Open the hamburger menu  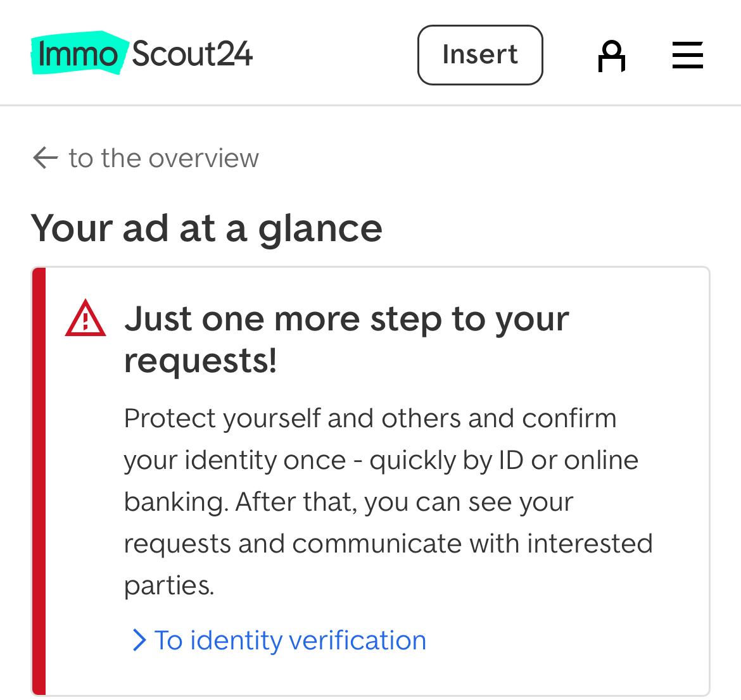pyautogui.click(x=687, y=55)
